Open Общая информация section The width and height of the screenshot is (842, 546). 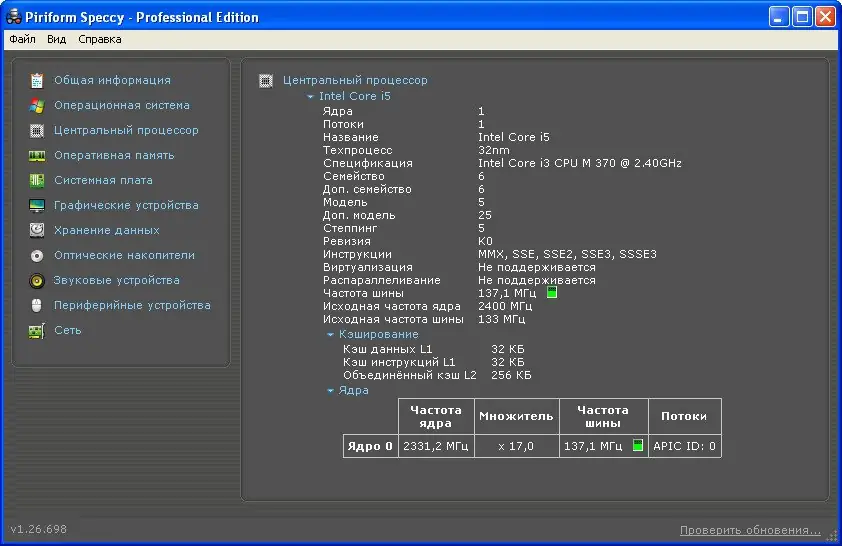(x=112, y=80)
